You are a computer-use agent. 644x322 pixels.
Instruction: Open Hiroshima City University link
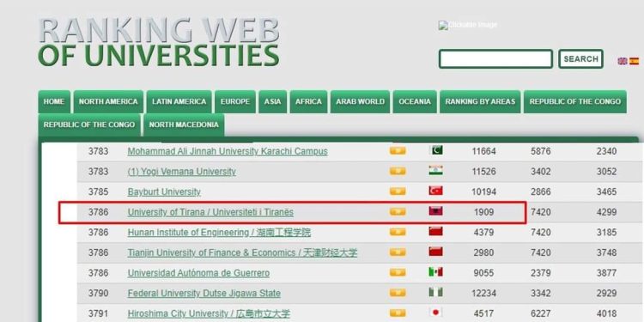209,313
